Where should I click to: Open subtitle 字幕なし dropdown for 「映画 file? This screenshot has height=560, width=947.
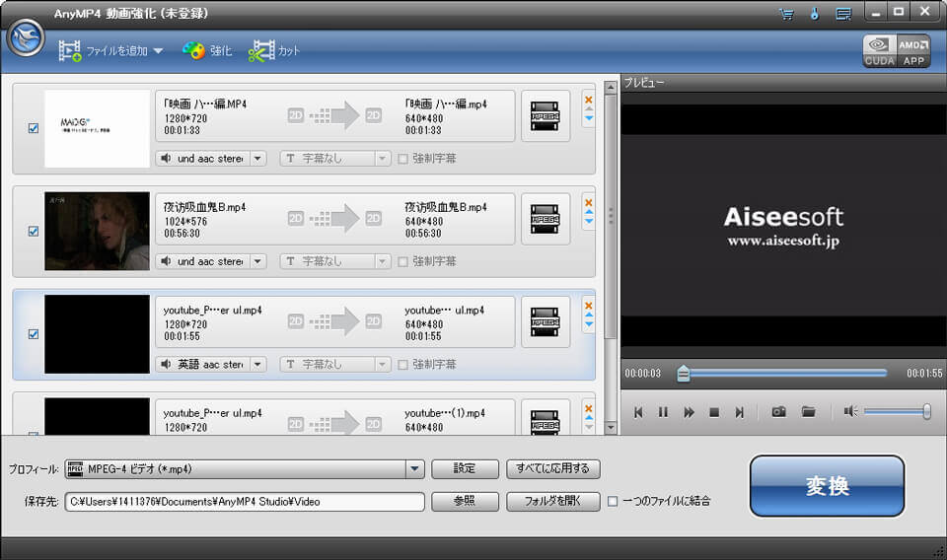pyautogui.click(x=382, y=159)
